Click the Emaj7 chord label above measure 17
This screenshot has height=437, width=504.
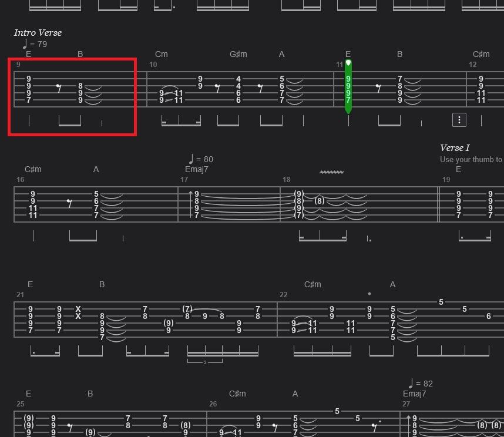click(x=196, y=169)
